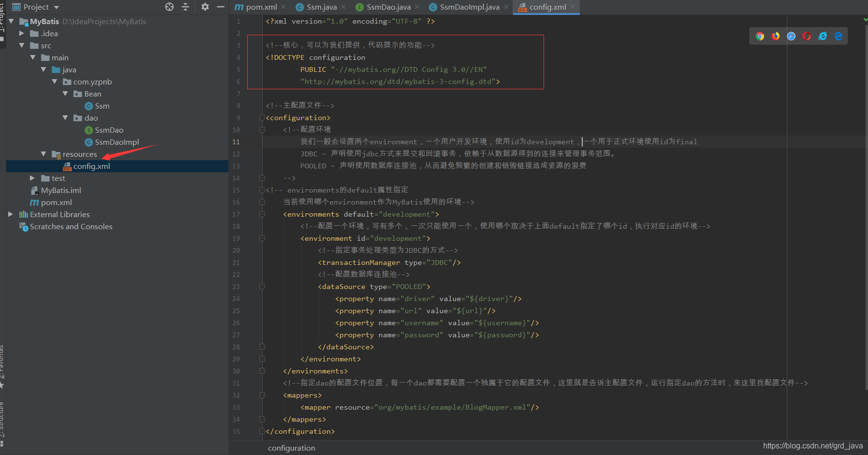Open Project panel settings gear
Image resolution: width=868 pixels, height=455 pixels.
click(205, 7)
